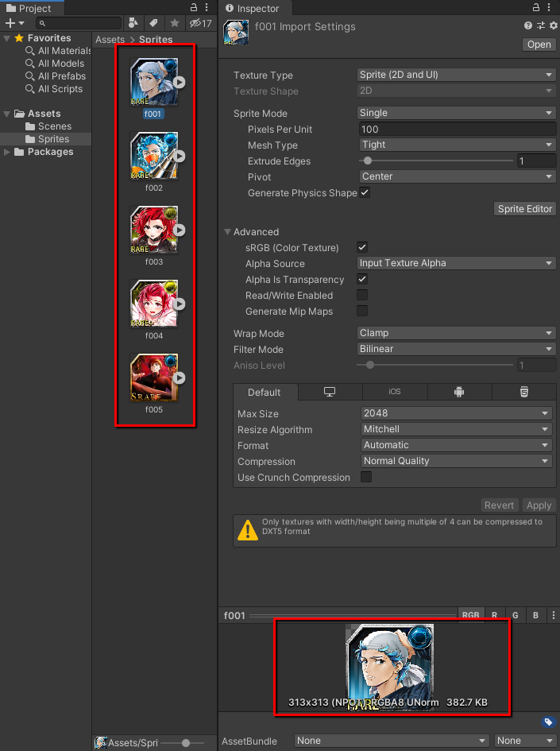The image size is (560, 751).
Task: Open the Project panel create (+) menu
Action: point(14,23)
